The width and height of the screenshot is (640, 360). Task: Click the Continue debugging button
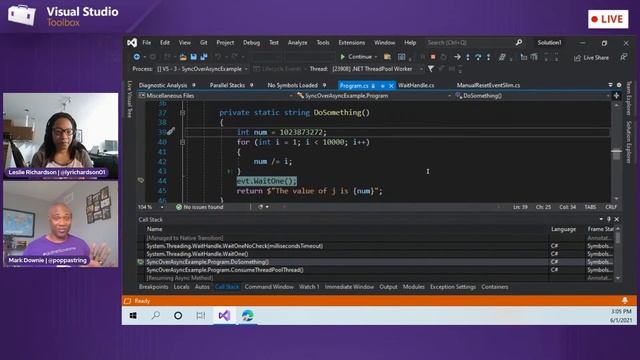click(356, 57)
